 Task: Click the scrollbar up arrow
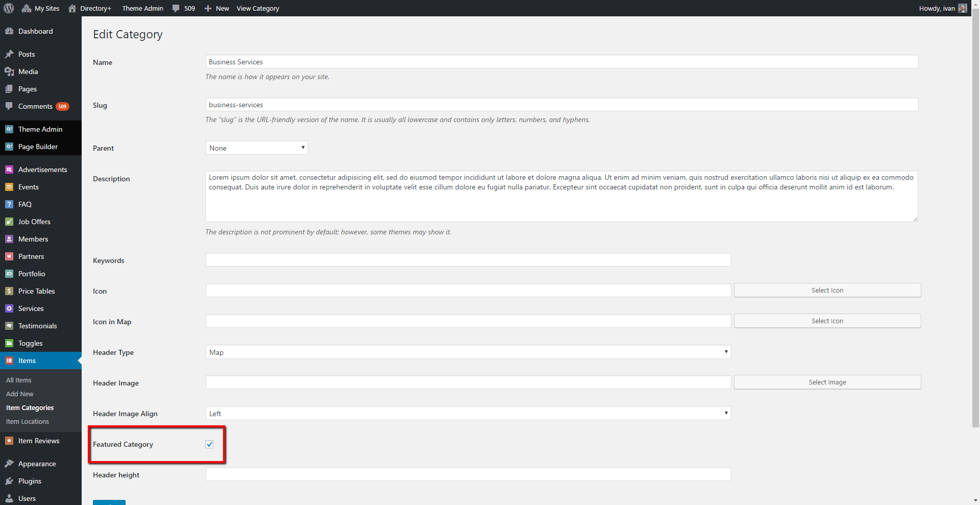click(975, 4)
